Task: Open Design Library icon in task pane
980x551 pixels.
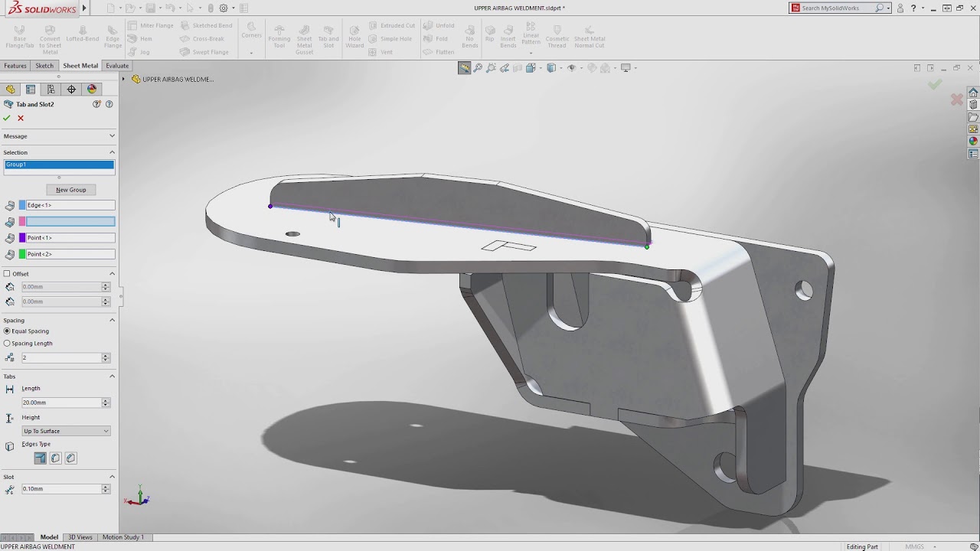Action: tap(973, 105)
